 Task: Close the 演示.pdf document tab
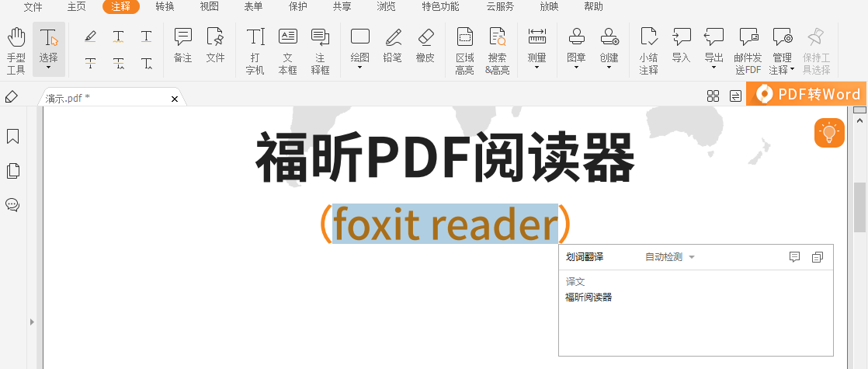[175, 99]
